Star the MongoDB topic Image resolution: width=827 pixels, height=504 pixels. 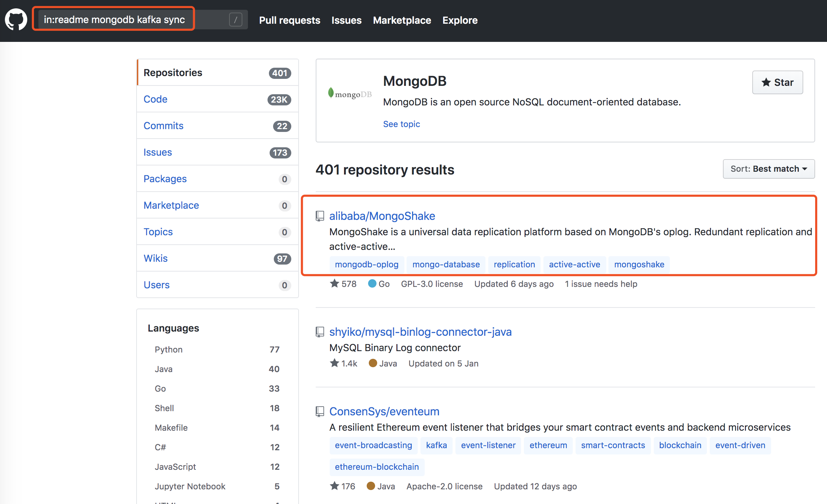click(777, 82)
